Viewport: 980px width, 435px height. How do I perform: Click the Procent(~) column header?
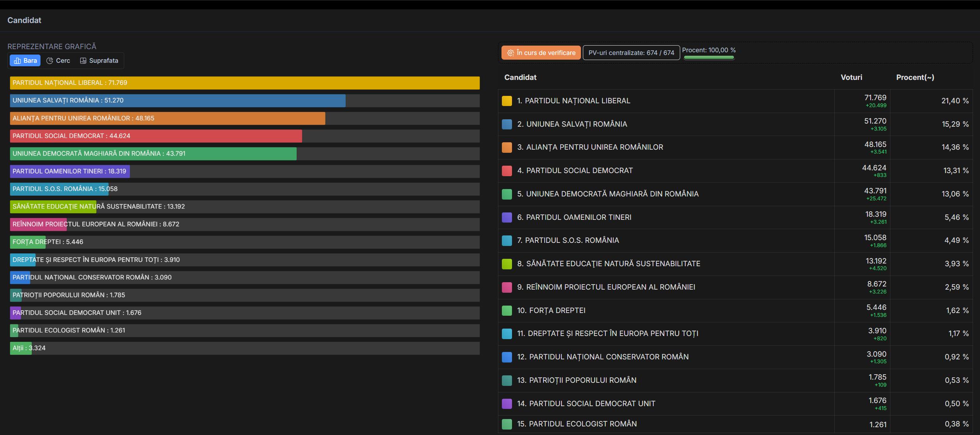[915, 78]
